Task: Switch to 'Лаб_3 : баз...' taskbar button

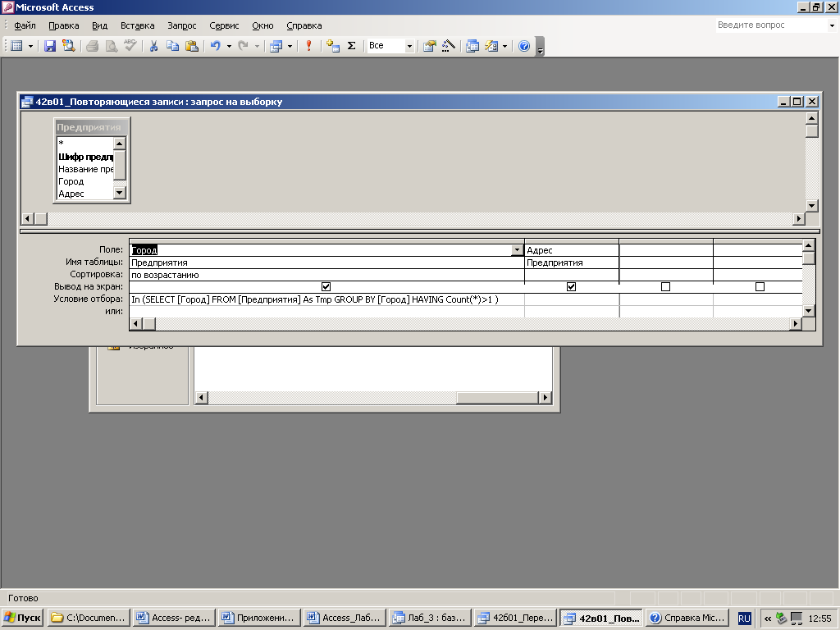Action: point(430,618)
